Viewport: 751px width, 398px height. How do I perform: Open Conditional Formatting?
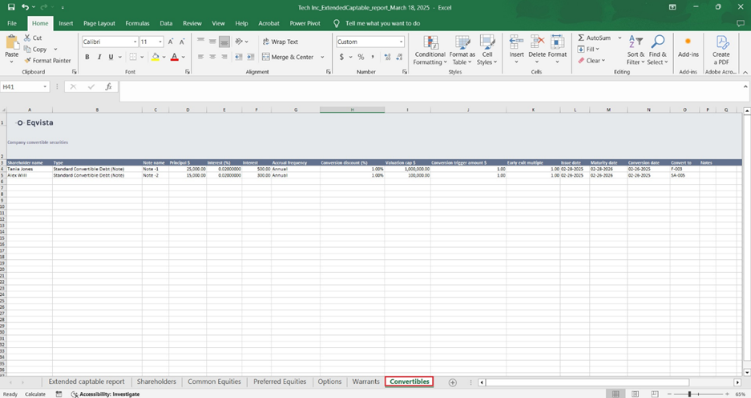pyautogui.click(x=430, y=50)
